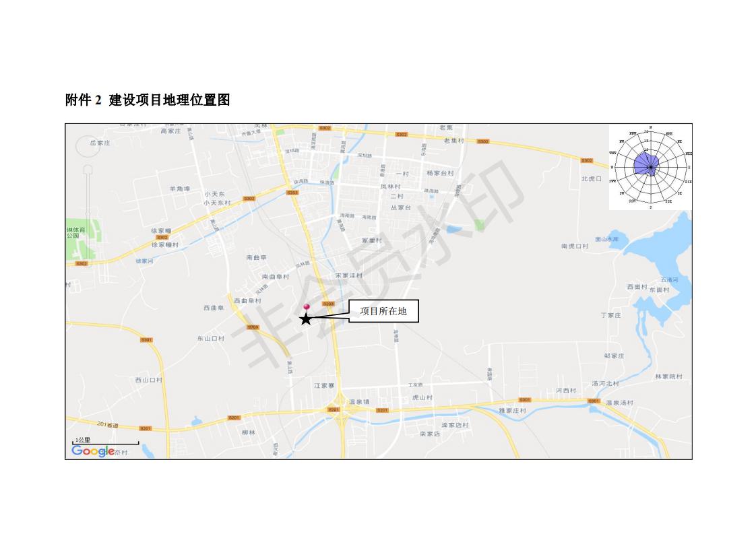Click the 北虎口 place label
756x534 pixels.
click(x=591, y=178)
